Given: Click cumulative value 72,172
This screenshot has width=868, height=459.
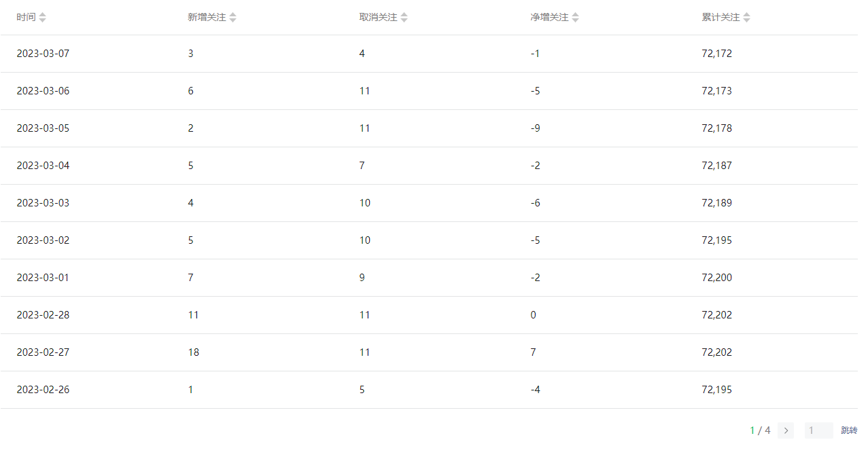Looking at the screenshot, I should pyautogui.click(x=716, y=54).
